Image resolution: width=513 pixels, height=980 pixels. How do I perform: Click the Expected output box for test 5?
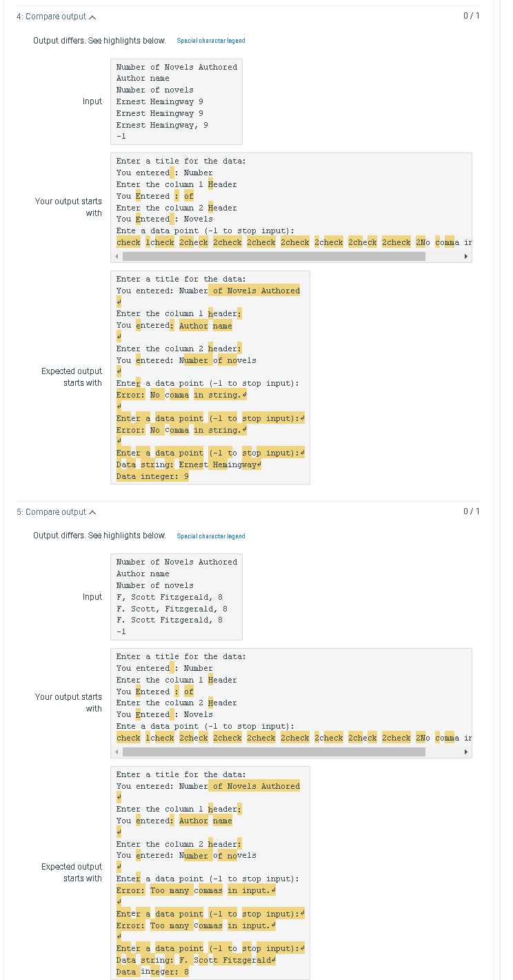click(210, 872)
